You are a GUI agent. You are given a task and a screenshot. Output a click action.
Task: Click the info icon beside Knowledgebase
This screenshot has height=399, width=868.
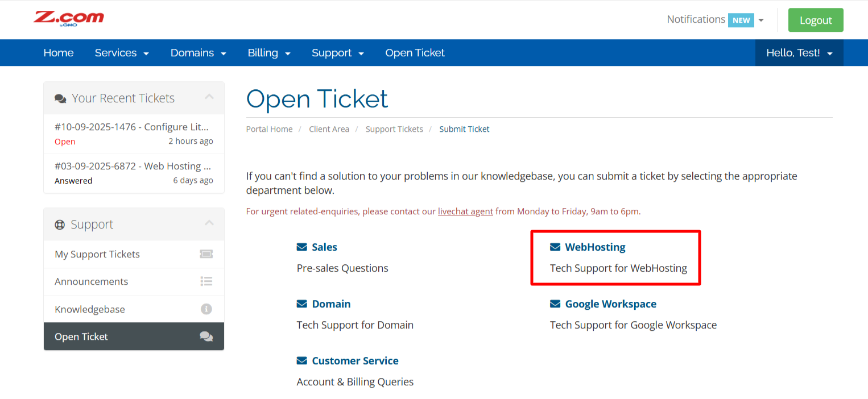tap(206, 309)
